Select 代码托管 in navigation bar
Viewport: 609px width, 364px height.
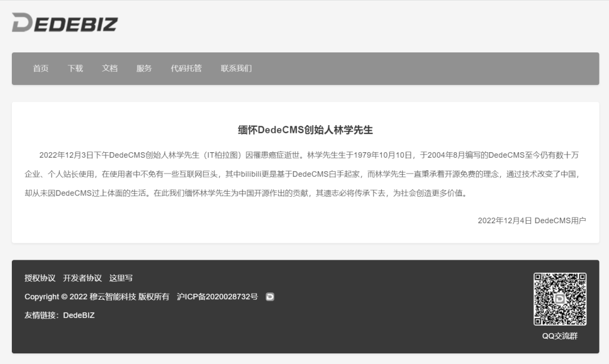pyautogui.click(x=187, y=68)
